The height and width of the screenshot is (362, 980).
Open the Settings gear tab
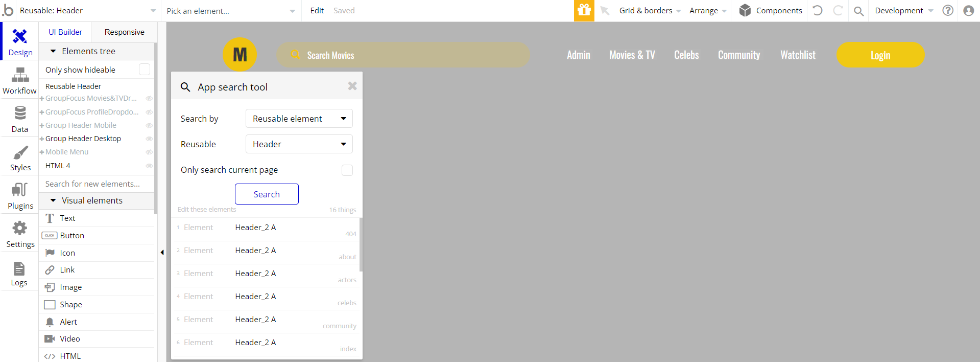tap(20, 228)
